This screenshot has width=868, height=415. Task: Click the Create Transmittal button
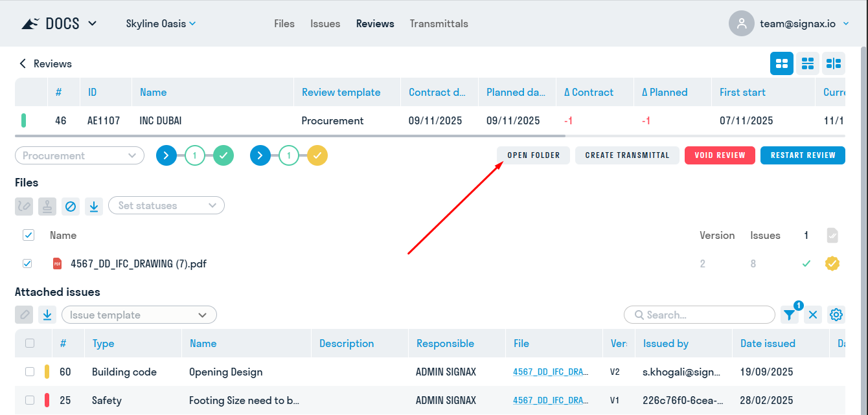pyautogui.click(x=627, y=155)
